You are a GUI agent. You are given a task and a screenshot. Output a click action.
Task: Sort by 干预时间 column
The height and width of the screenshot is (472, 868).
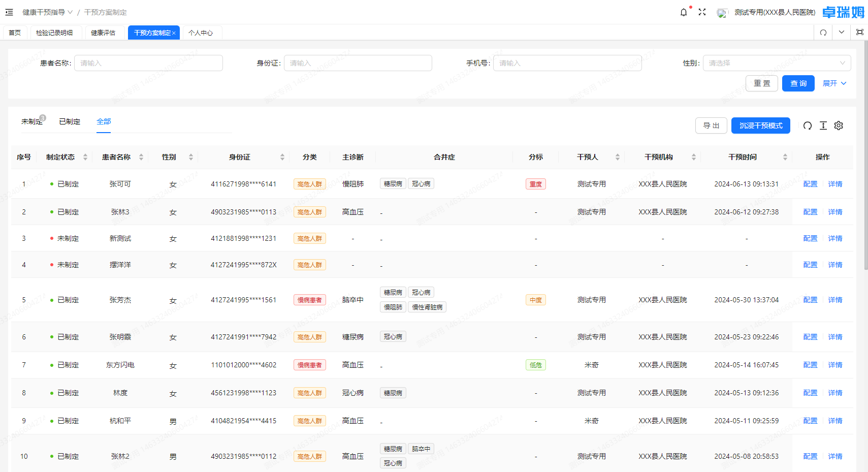(x=785, y=157)
